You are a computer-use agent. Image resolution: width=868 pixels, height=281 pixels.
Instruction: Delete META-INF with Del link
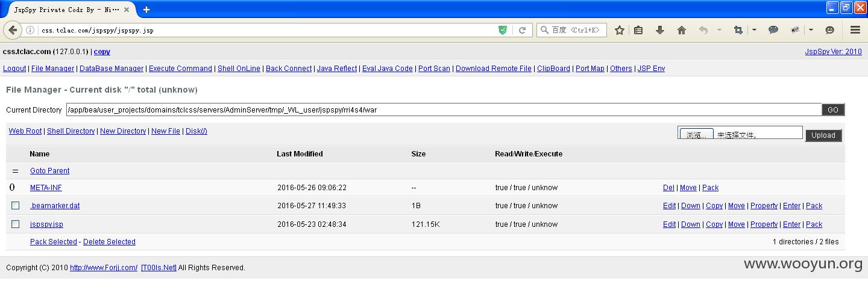click(668, 188)
